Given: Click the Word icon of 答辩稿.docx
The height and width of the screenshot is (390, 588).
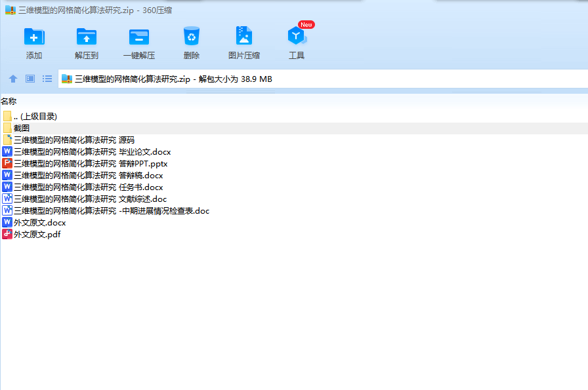Looking at the screenshot, I should (7, 175).
